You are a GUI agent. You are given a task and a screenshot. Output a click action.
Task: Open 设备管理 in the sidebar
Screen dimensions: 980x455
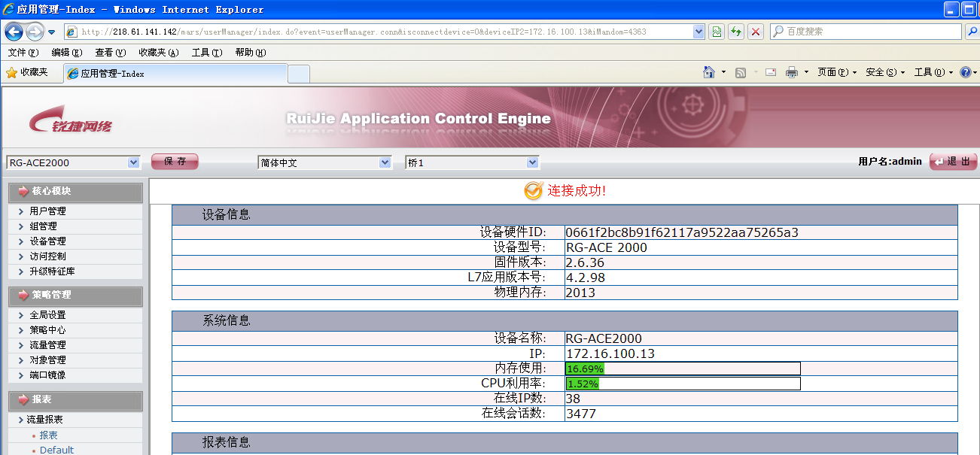click(47, 241)
